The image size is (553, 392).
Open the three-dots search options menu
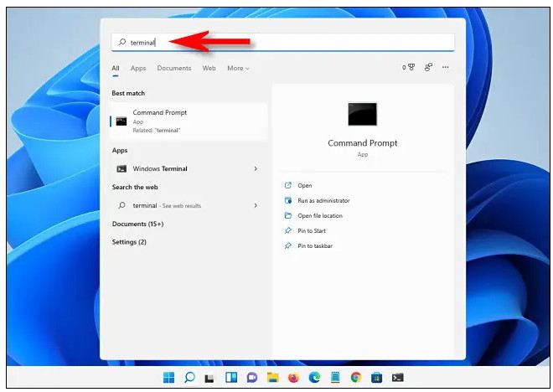tap(446, 68)
